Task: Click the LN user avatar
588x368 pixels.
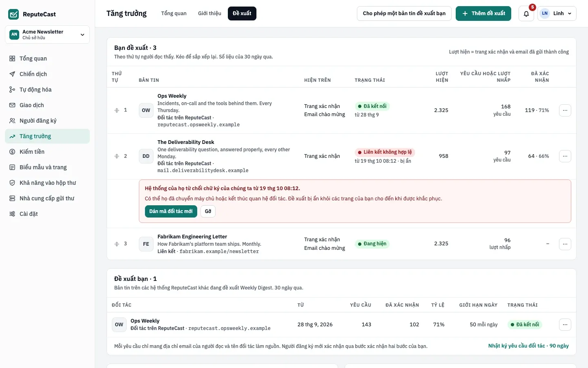Action: click(545, 13)
